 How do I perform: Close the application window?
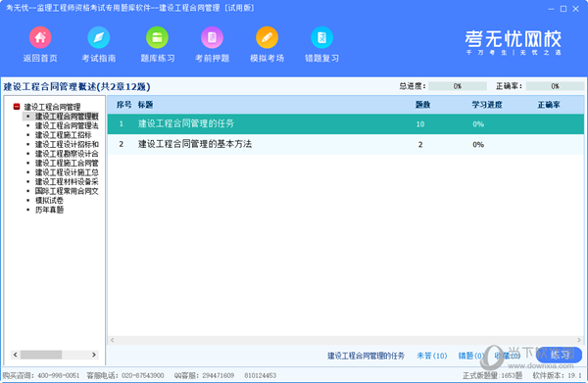575,9
